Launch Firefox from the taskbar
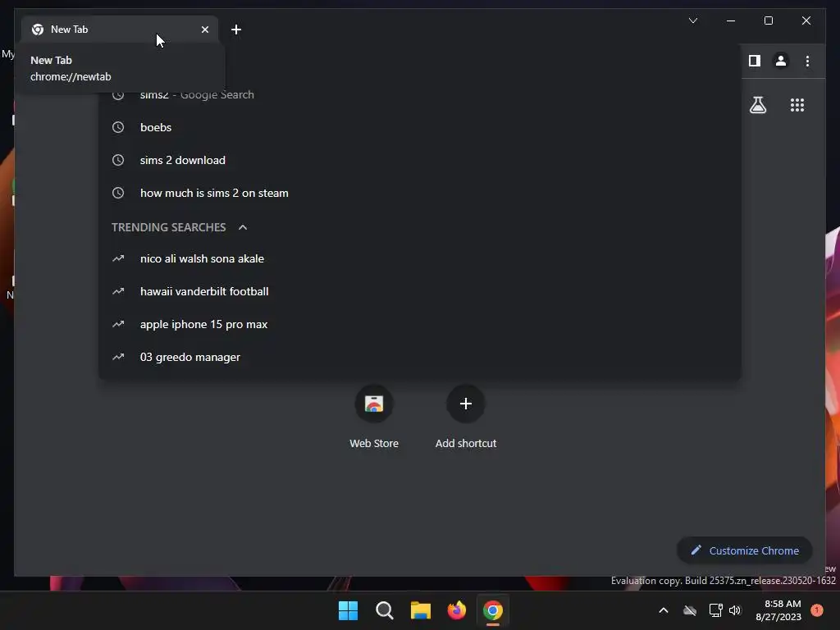Viewport: 840px width, 630px height. 456,610
